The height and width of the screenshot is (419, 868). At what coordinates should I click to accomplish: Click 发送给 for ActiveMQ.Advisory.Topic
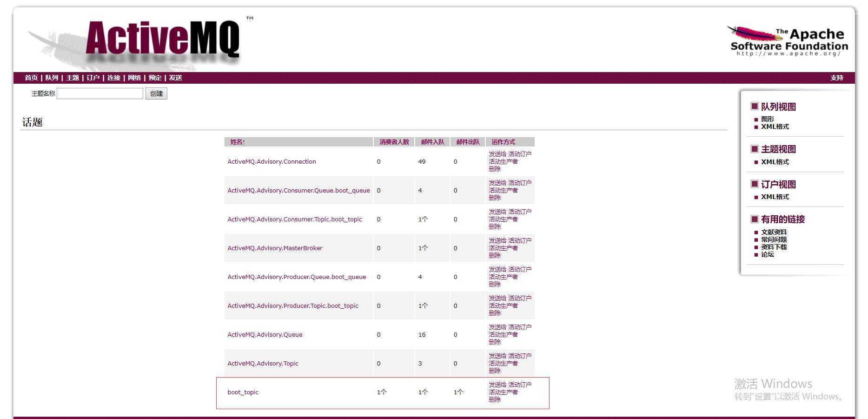pos(497,356)
